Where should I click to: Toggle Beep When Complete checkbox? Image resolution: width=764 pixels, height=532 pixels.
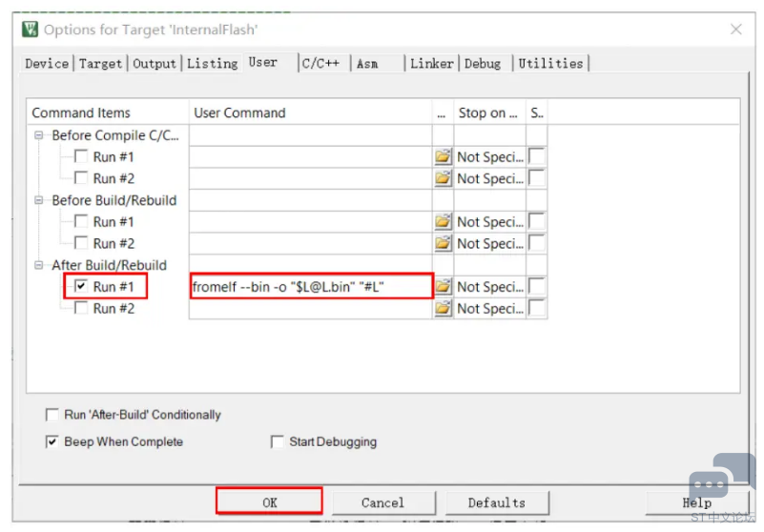tap(52, 441)
